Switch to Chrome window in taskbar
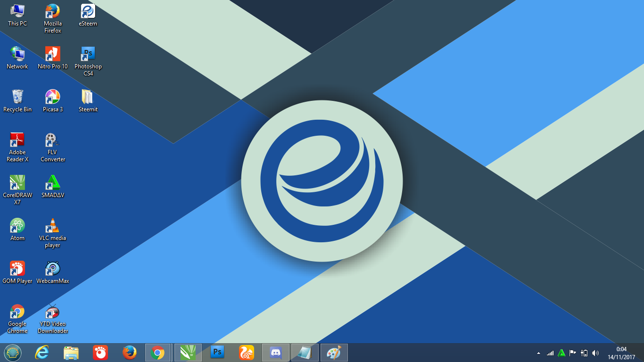The height and width of the screenshot is (362, 644). click(x=157, y=353)
